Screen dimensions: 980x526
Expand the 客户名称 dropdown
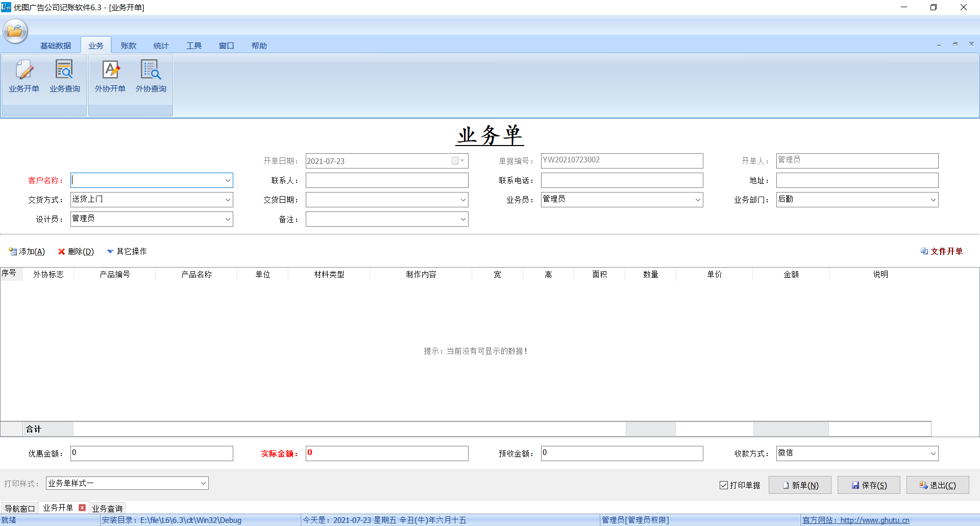pos(228,180)
